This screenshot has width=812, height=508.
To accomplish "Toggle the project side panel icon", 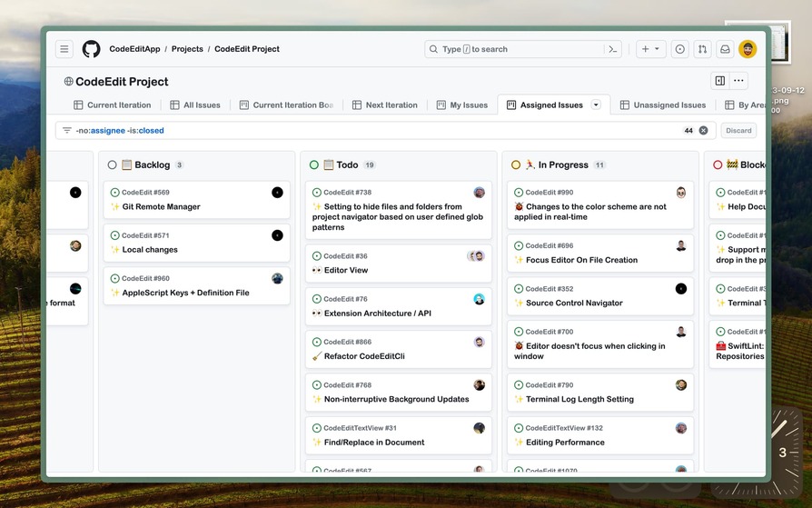I will pyautogui.click(x=720, y=80).
